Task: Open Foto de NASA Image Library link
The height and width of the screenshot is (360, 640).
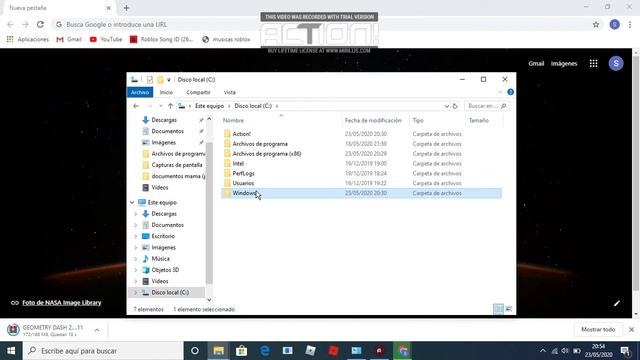Action: [62, 302]
